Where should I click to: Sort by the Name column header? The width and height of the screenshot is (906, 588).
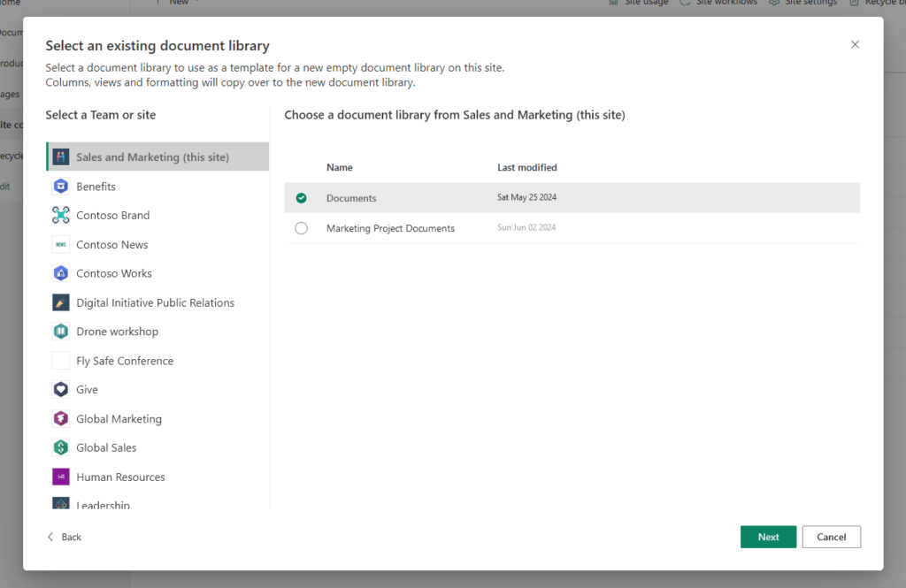339,167
